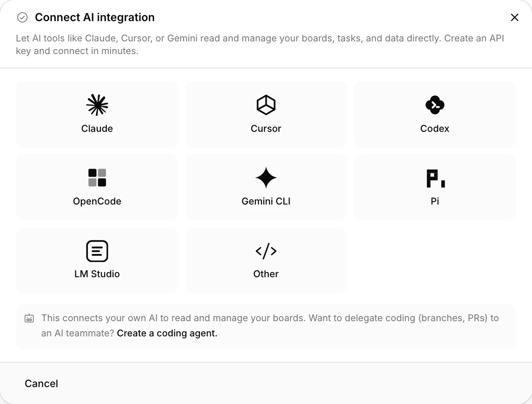Select the Pi pixel logo icon
The height and width of the screenshot is (404, 532).
(x=436, y=178)
